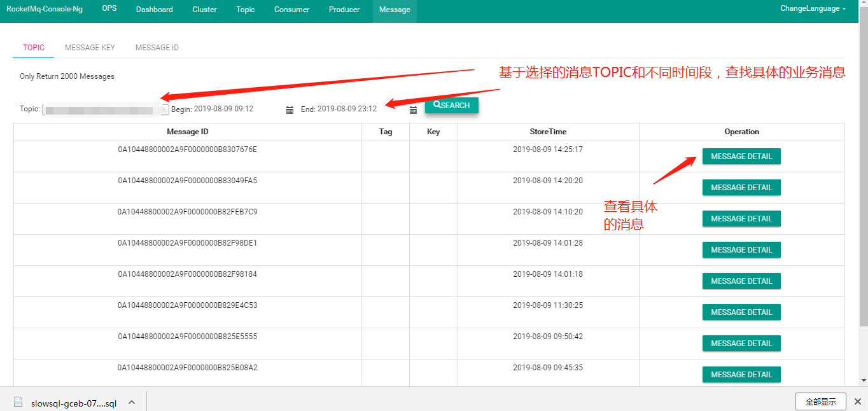Click the Tag column header
868x411 pixels.
coord(386,132)
